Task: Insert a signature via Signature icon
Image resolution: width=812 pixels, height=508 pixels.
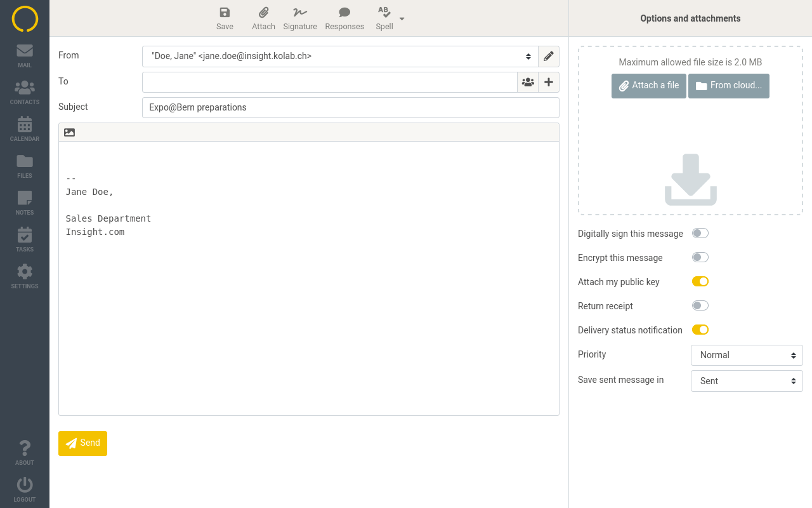Action: [x=300, y=18]
